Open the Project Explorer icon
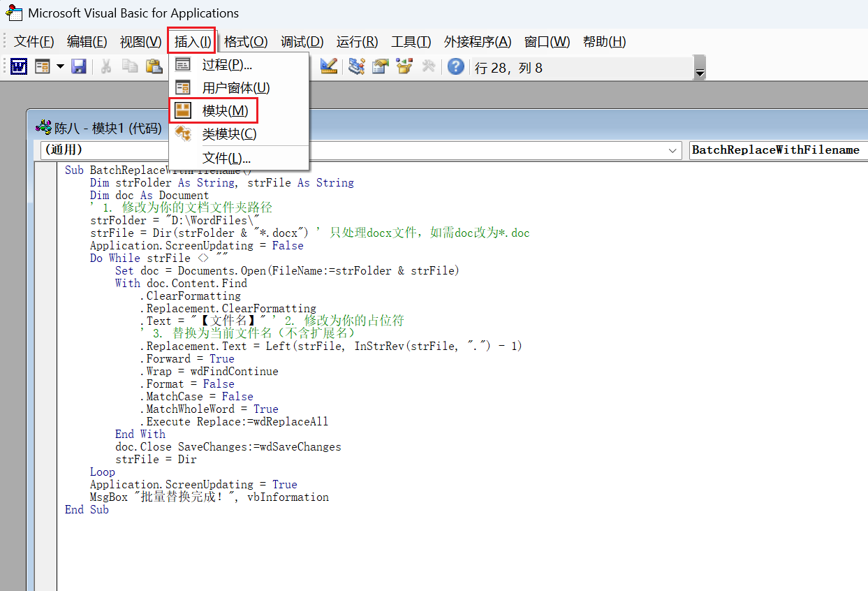 tap(357, 66)
